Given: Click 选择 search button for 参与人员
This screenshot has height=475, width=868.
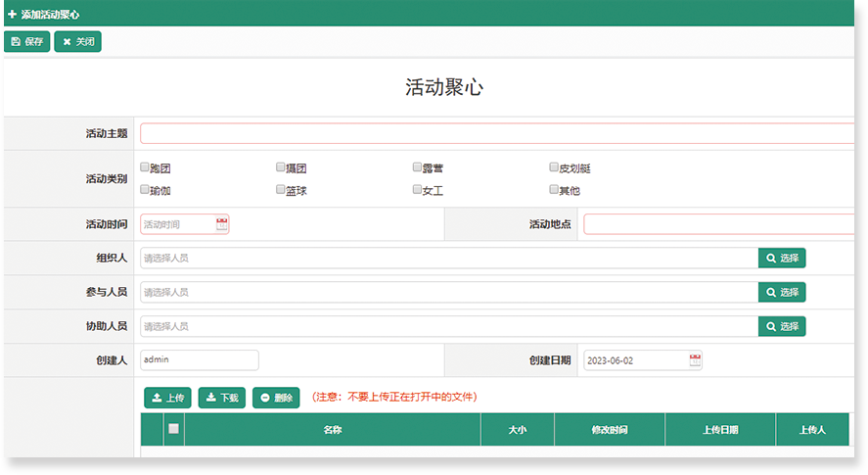Looking at the screenshot, I should pos(781,292).
